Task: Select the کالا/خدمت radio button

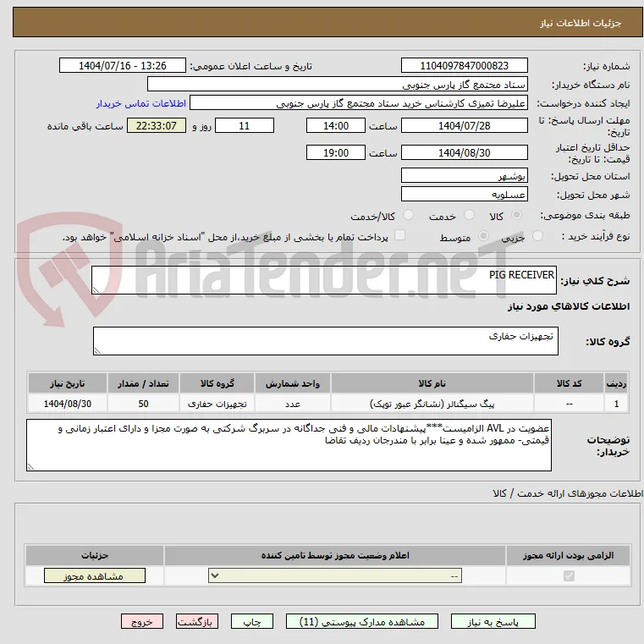Action: click(408, 215)
